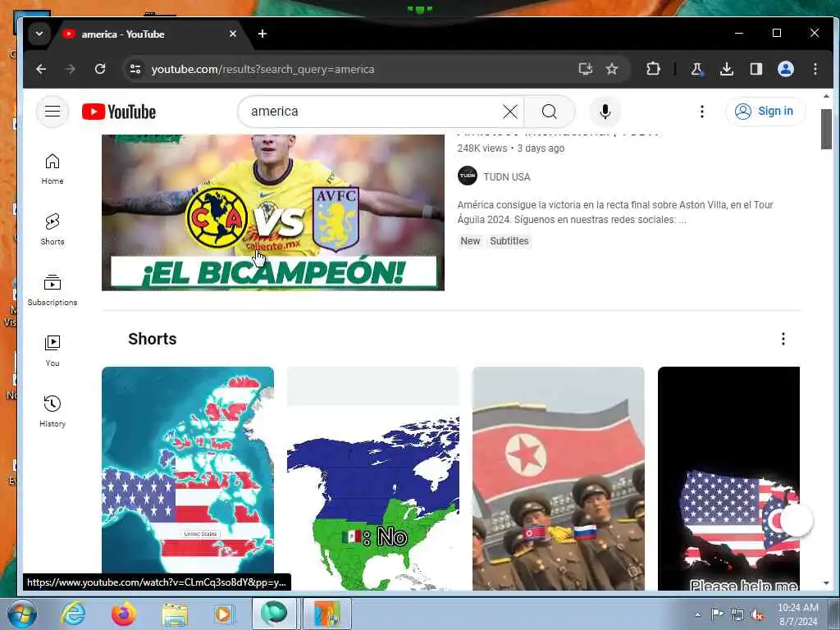This screenshot has width=840, height=630.
Task: Go back in Chrome
Action: [41, 69]
